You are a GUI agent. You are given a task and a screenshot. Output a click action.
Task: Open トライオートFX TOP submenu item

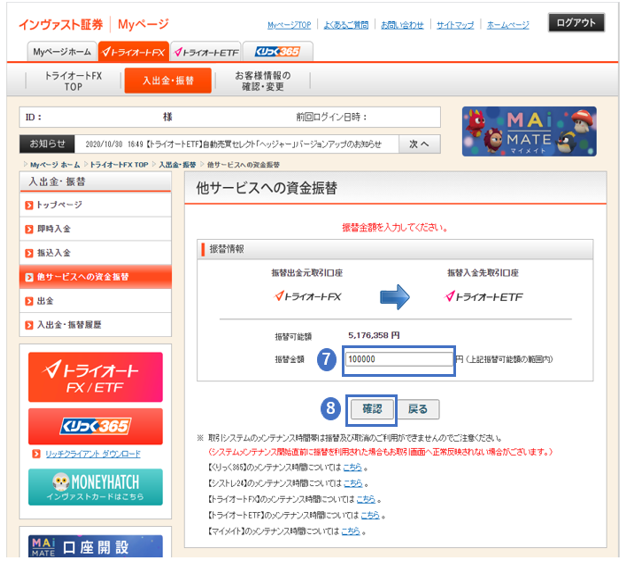click(73, 81)
